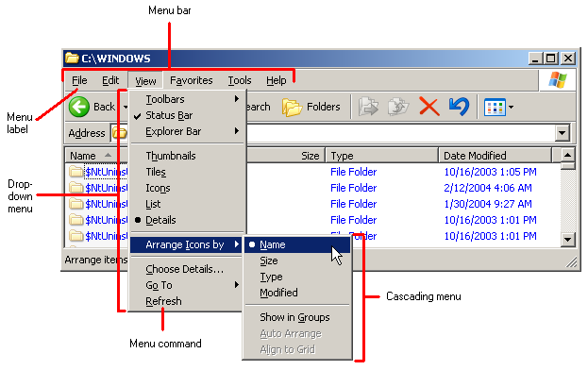
Task: Click File Folder beside 10/16/2003 1:05 PM
Action: (353, 172)
